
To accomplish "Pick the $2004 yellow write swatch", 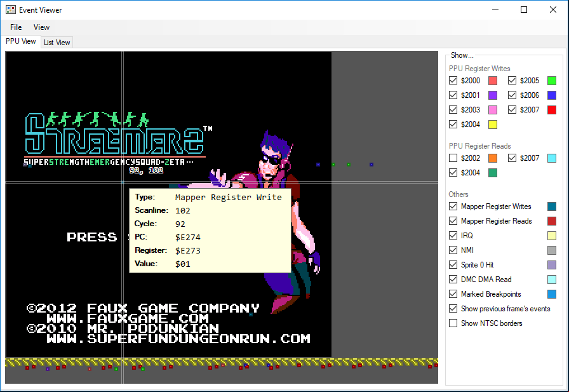I will 493,125.
